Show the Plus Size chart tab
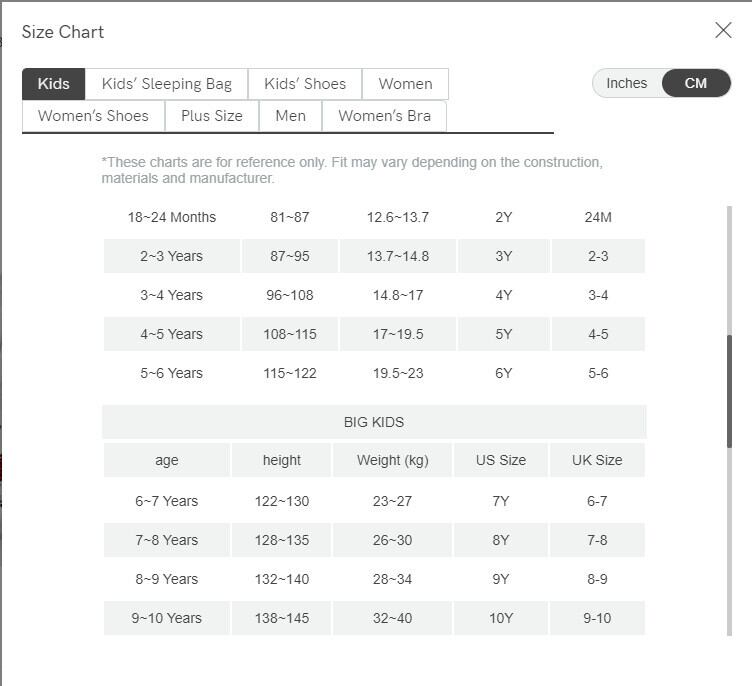Viewport: 752px width, 686px height. [212, 116]
